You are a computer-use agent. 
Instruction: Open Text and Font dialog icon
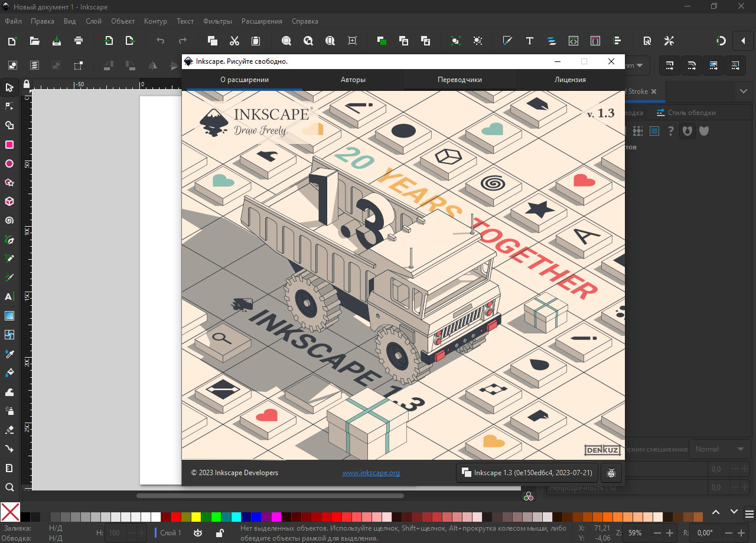pos(529,41)
